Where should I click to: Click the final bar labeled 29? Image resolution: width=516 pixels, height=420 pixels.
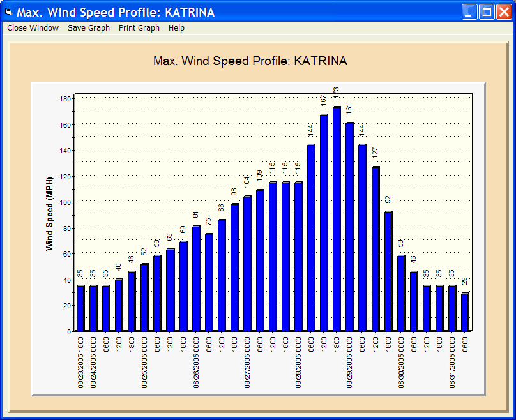coord(465,312)
